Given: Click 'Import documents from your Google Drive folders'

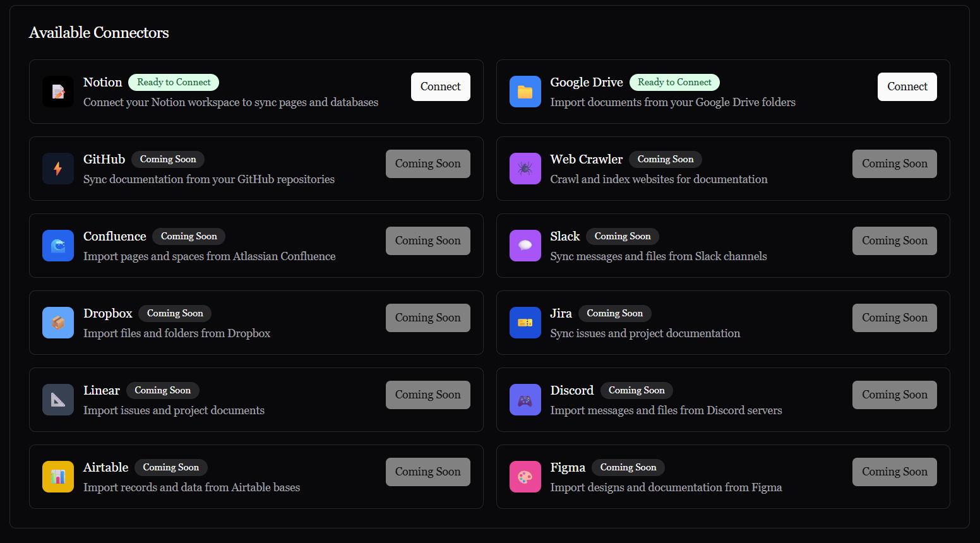Looking at the screenshot, I should (x=673, y=102).
